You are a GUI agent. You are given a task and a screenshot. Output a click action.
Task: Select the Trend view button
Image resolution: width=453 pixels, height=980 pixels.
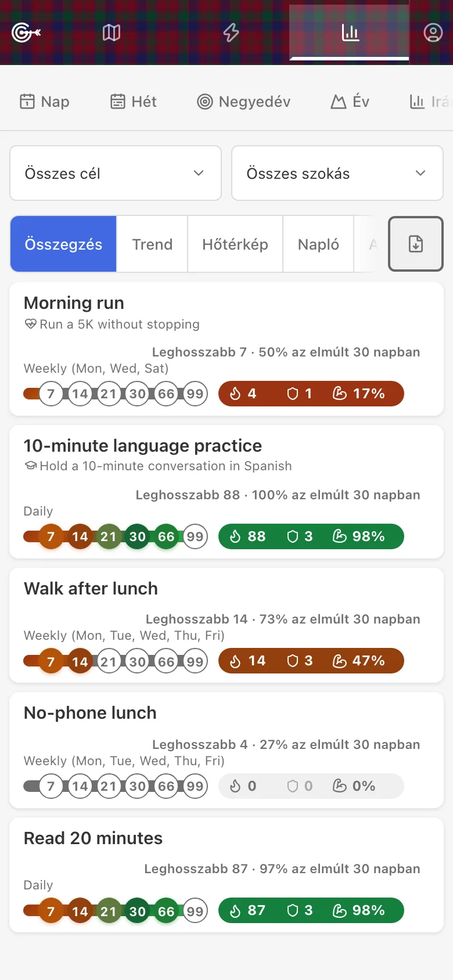(x=152, y=244)
